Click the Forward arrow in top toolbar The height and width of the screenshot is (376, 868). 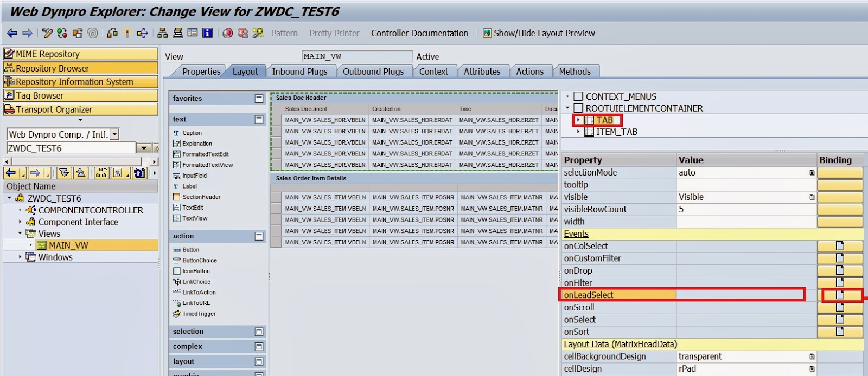point(27,34)
